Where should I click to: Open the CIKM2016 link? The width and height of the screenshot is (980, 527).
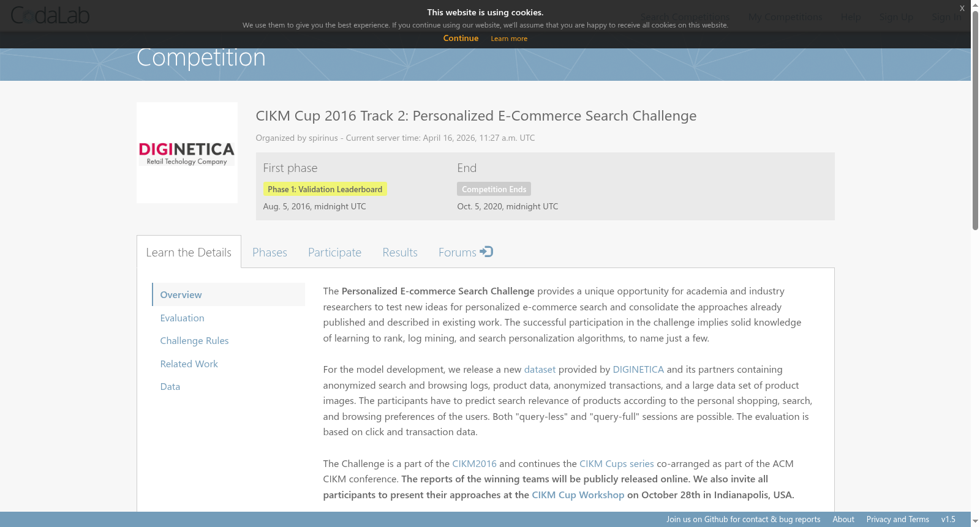pyautogui.click(x=474, y=463)
